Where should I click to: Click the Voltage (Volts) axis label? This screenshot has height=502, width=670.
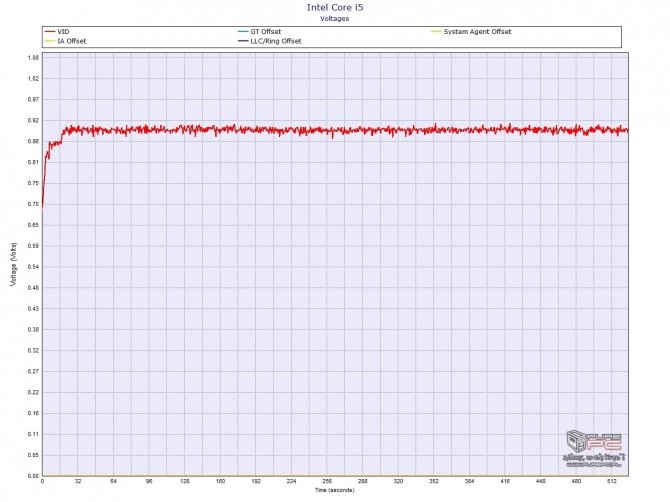(x=14, y=264)
